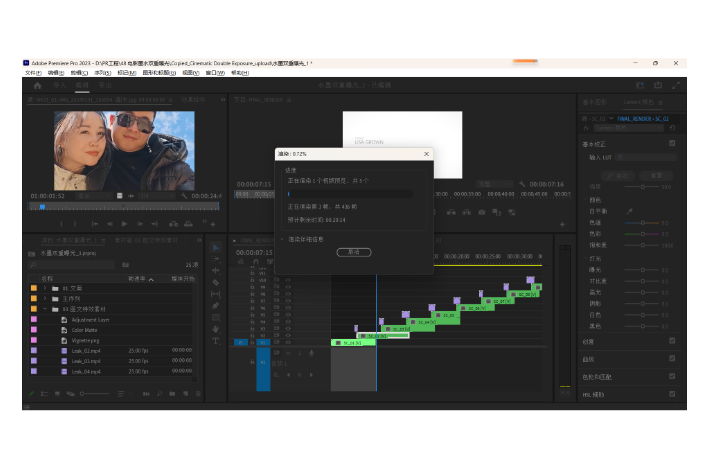Play the Source monitor clip

(124, 224)
